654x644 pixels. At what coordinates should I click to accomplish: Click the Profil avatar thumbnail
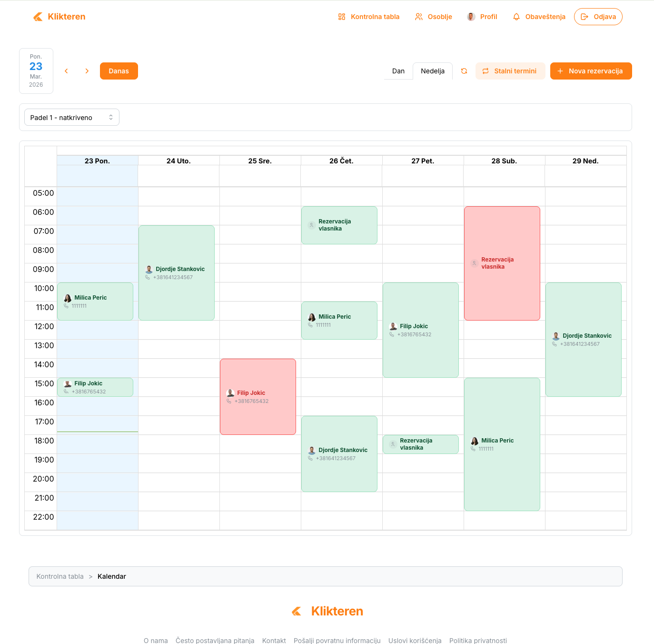(471, 16)
